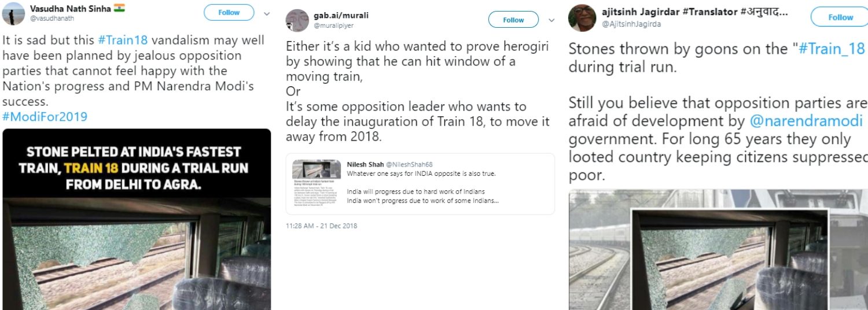The height and width of the screenshot is (310, 868).
Task: Follow gab.ai/murali account
Action: coord(513,20)
